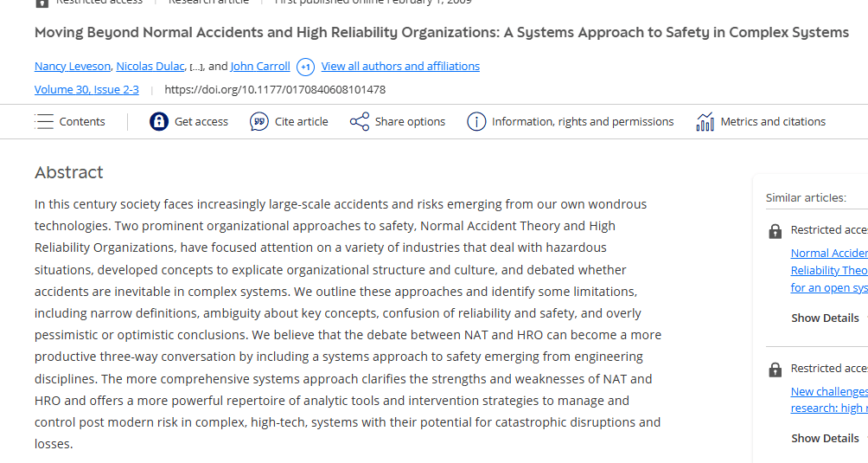Click View all authors and affiliations

coord(400,67)
